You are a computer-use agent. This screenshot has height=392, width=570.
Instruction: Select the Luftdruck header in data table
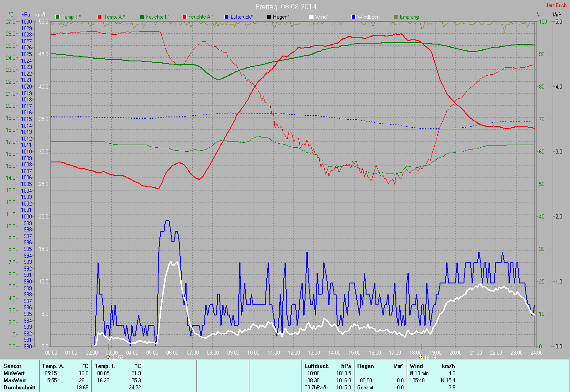[316, 366]
